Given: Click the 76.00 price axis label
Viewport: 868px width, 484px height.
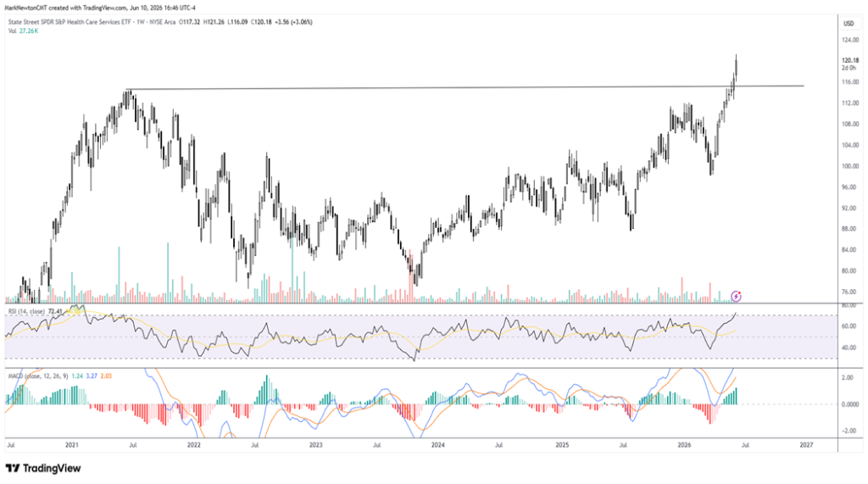Looking at the screenshot, I should pos(849,292).
